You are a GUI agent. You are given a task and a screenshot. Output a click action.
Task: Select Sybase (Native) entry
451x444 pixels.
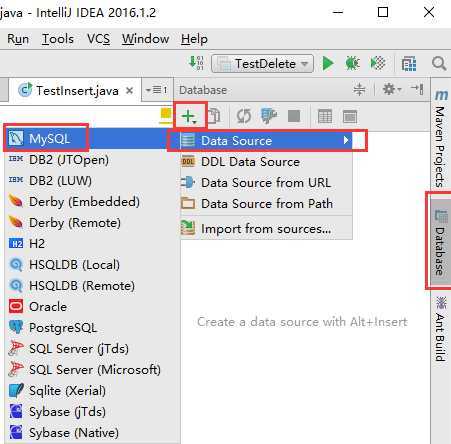click(x=93, y=433)
